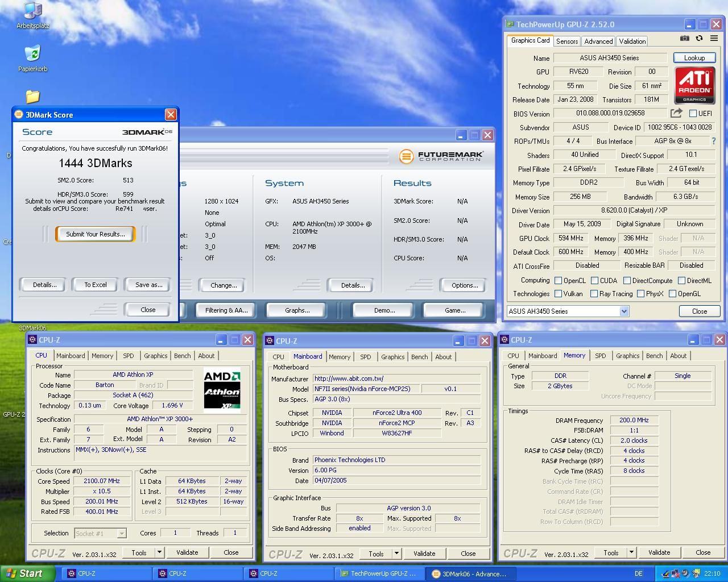Toggle the PhysX checkbox

click(640, 294)
